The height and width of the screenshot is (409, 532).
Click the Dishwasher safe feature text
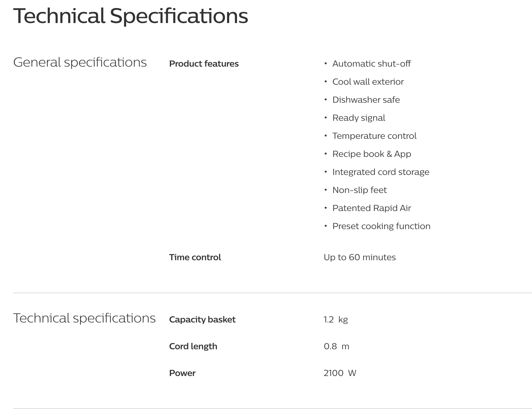pyautogui.click(x=366, y=100)
